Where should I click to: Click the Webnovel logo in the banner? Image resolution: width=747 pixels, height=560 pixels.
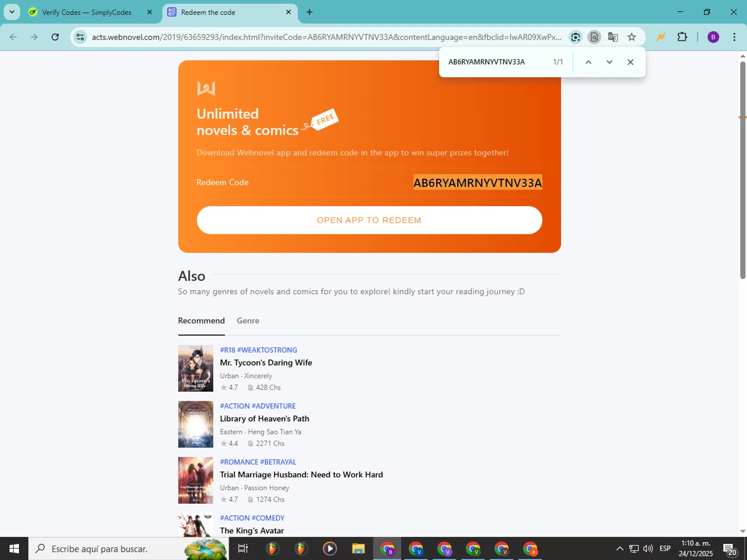206,88
